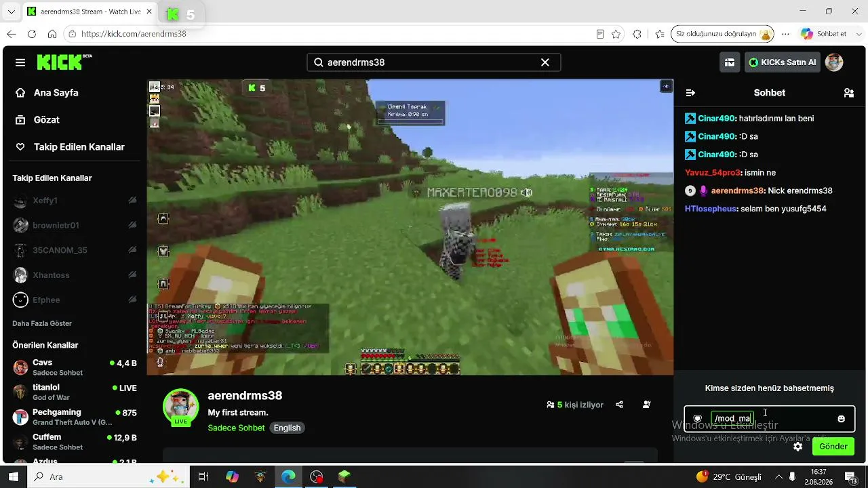Open the 35CANOM_35 followed channel
The image size is (868, 488).
point(75,250)
